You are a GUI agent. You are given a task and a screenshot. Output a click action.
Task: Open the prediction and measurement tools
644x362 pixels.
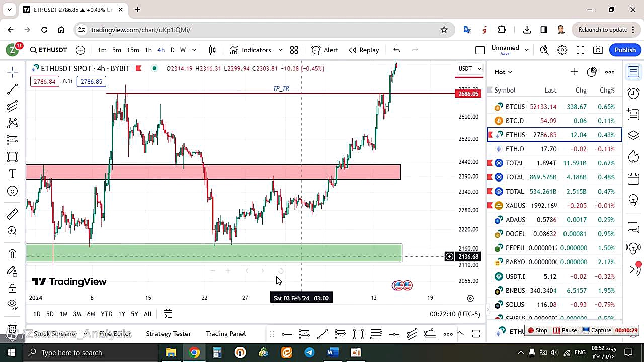tap(13, 140)
